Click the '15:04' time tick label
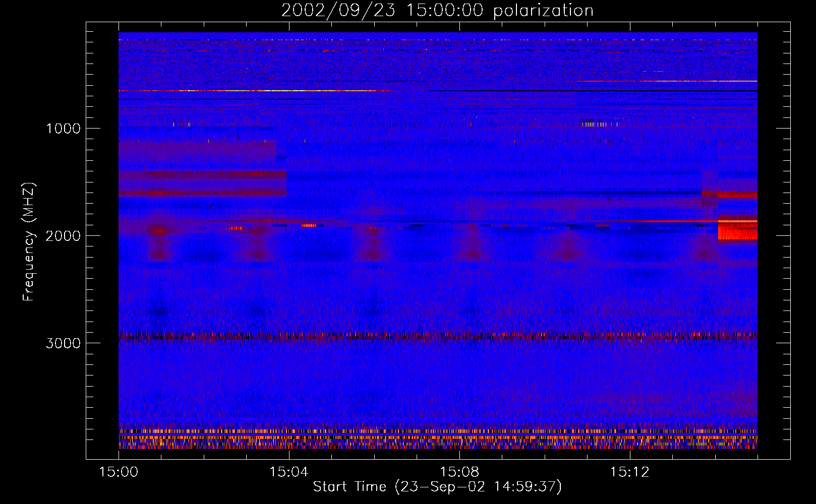Viewport: 816px width, 504px height. pyautogui.click(x=289, y=472)
